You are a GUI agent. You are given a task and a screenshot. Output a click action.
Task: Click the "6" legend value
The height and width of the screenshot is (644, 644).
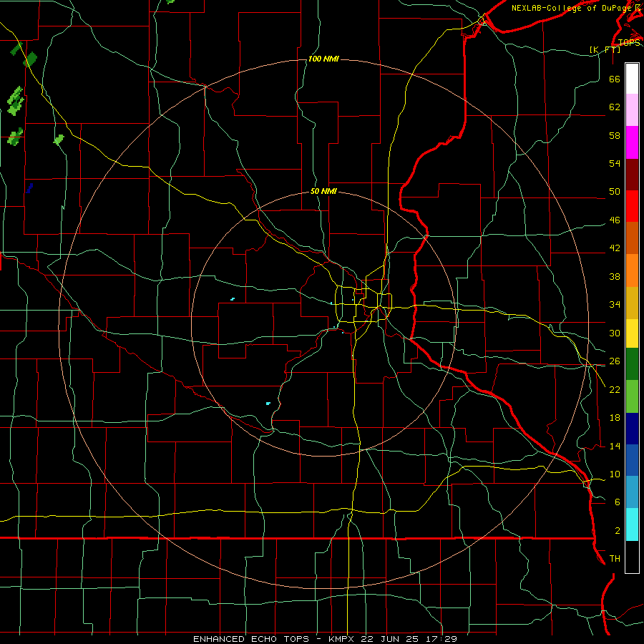pos(618,502)
